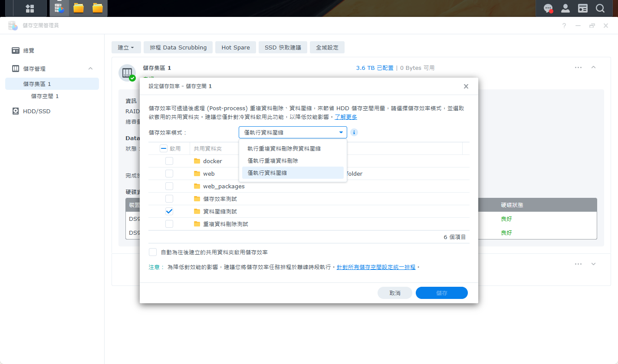The height and width of the screenshot is (364, 618).
Task: Click the 共用資料夾 column header
Action: tap(208, 148)
